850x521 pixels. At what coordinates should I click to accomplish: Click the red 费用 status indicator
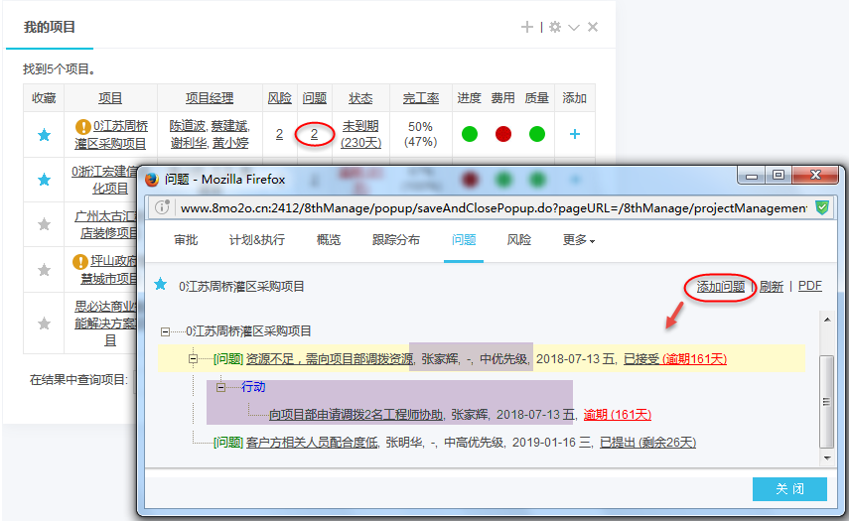(x=503, y=134)
